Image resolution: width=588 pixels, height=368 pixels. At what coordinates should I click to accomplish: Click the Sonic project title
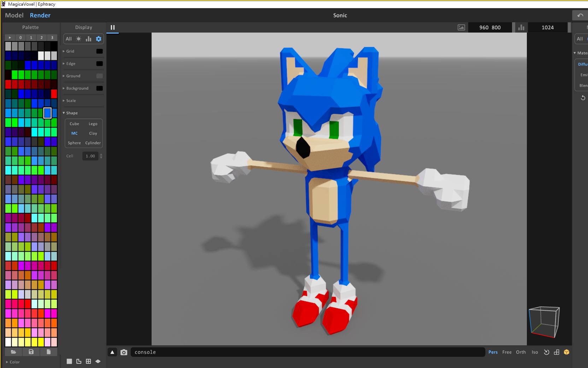coord(340,15)
